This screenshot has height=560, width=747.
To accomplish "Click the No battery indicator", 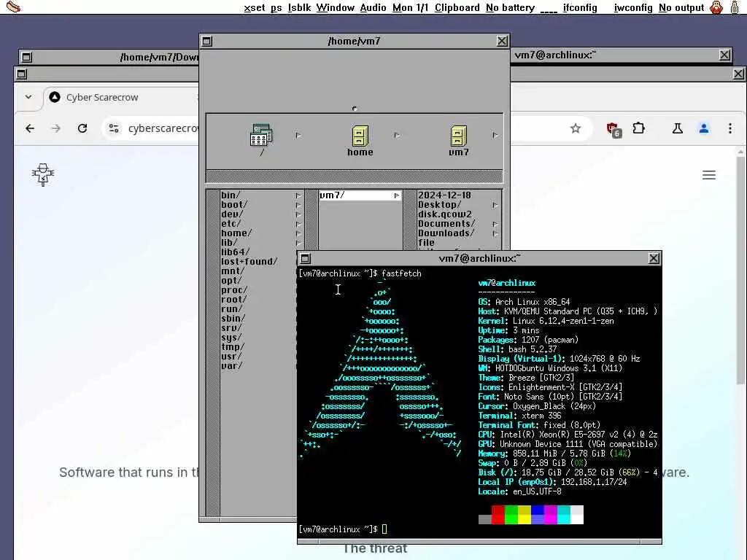I will 510,7.
